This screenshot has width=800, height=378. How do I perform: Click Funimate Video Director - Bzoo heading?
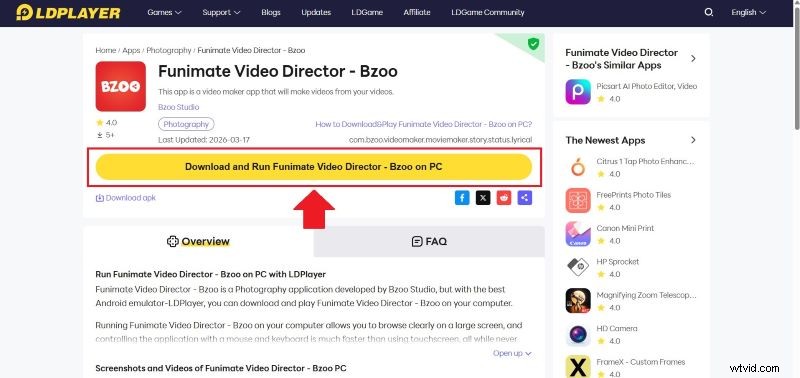[278, 71]
